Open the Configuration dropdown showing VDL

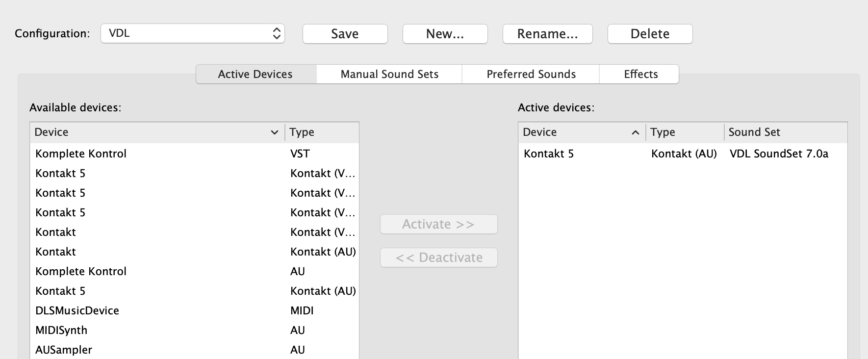pyautogui.click(x=193, y=33)
